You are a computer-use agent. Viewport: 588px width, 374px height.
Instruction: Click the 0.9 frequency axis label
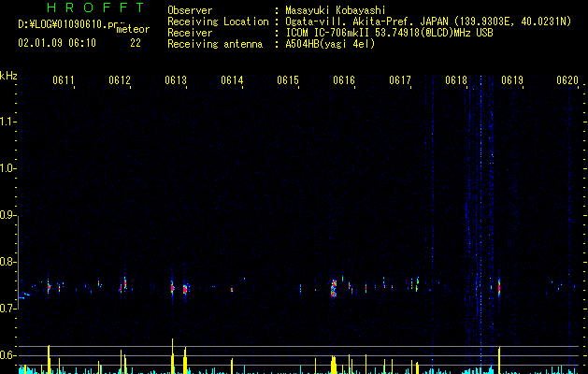pos(7,215)
